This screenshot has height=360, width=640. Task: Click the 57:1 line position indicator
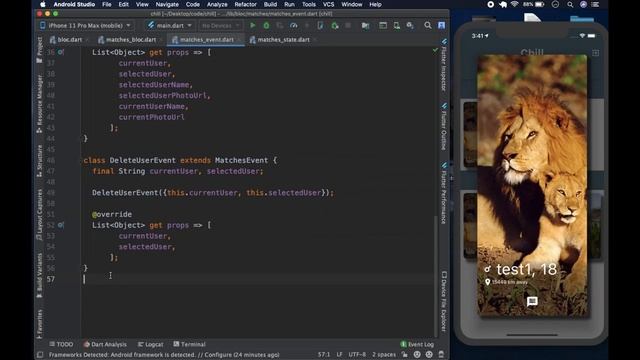pyautogui.click(x=324, y=355)
